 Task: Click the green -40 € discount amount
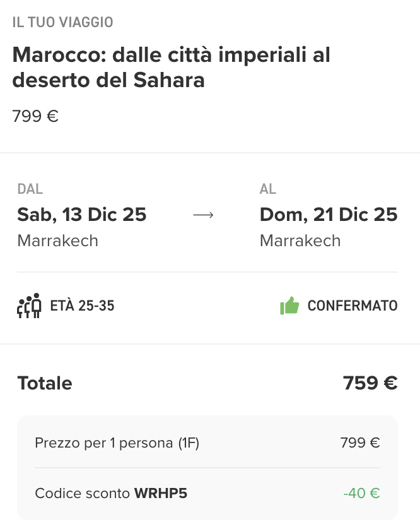coord(361,493)
